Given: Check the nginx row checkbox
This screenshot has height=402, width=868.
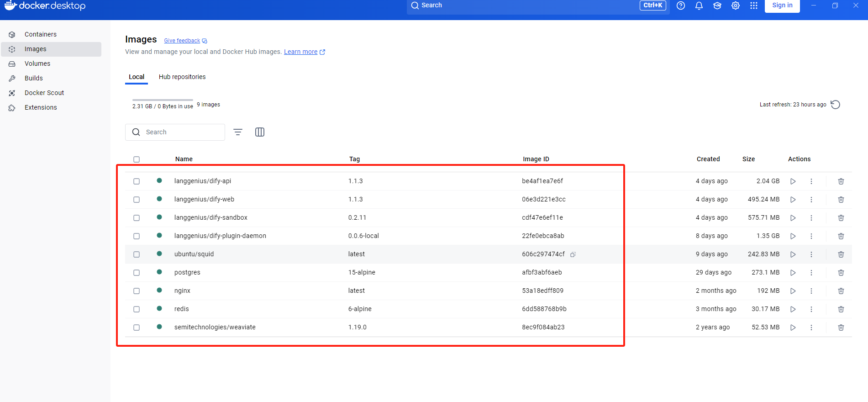Looking at the screenshot, I should pyautogui.click(x=137, y=291).
